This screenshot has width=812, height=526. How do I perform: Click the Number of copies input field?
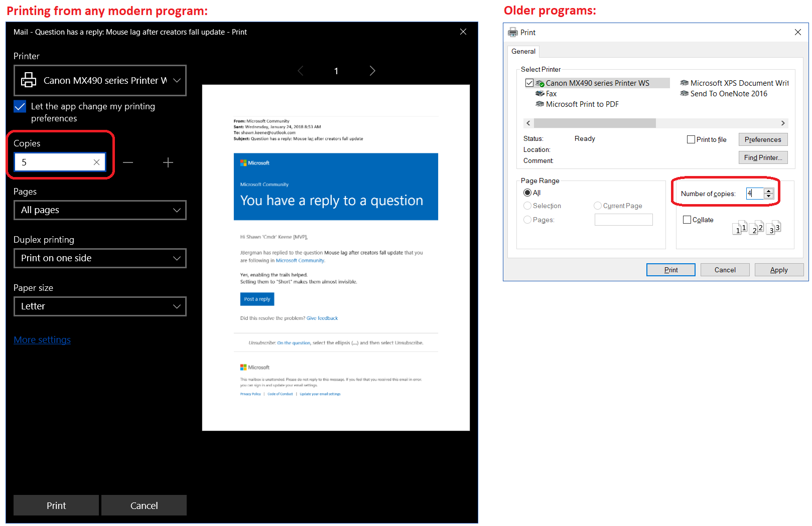[x=755, y=194]
